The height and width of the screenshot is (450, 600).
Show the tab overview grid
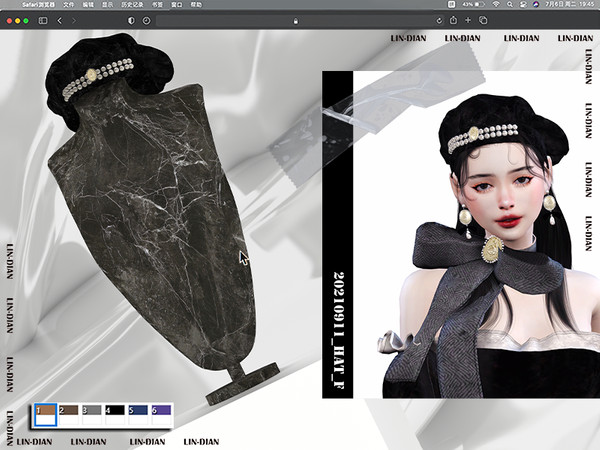pos(481,20)
